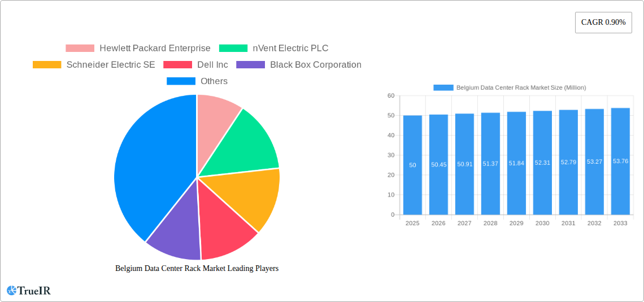Click the Schneider Electric SE legend label
The image size is (644, 302).
111,65
